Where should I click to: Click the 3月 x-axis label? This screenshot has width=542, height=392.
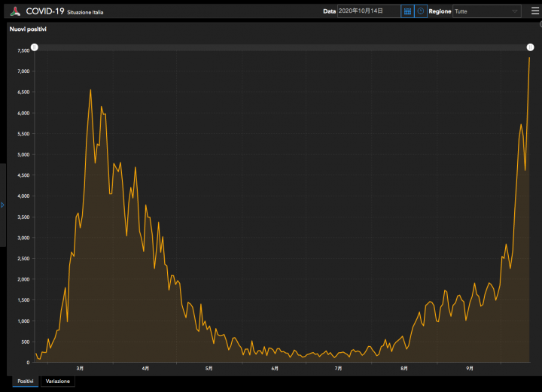point(80,369)
